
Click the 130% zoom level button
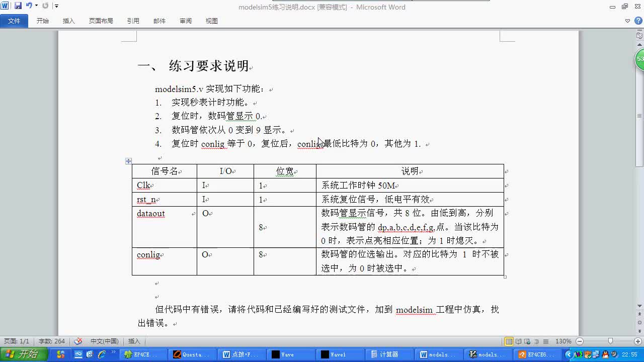click(x=563, y=341)
